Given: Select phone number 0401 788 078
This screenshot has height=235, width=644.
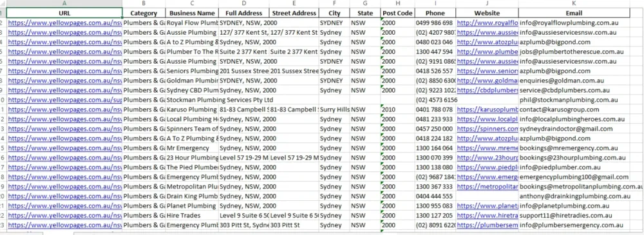Looking at the screenshot, I should (435, 109).
